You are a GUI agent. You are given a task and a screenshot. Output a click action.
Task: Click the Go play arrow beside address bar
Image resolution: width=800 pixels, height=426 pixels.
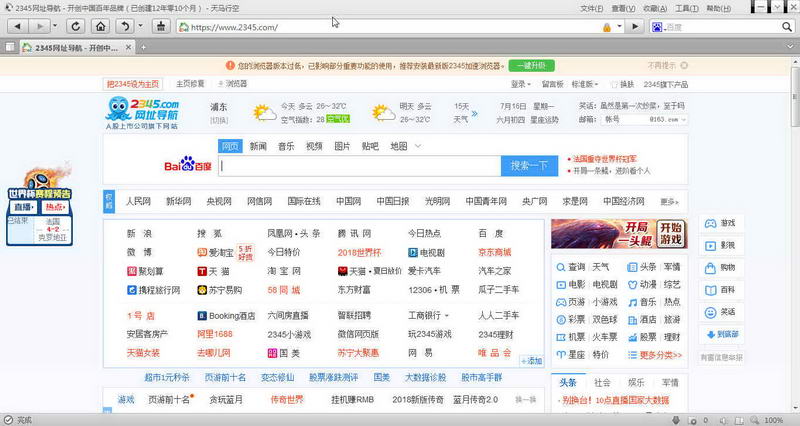click(635, 27)
